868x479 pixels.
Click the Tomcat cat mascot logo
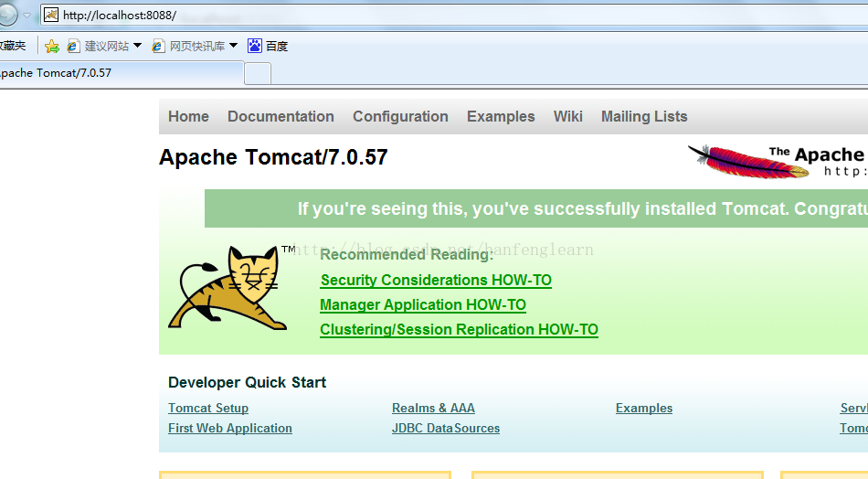pyautogui.click(x=228, y=287)
